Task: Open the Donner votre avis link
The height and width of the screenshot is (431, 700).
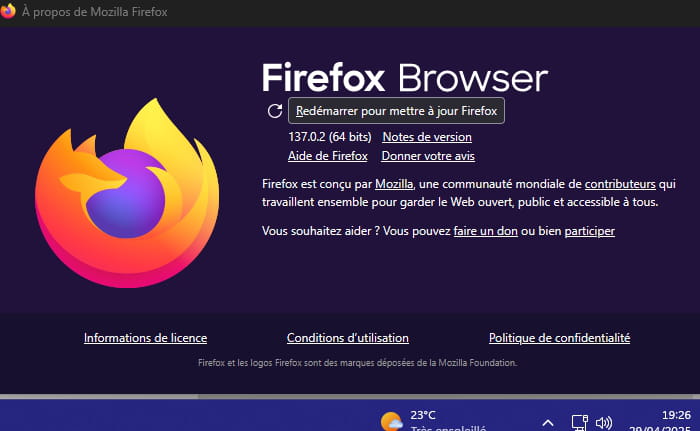Action: tap(428, 156)
